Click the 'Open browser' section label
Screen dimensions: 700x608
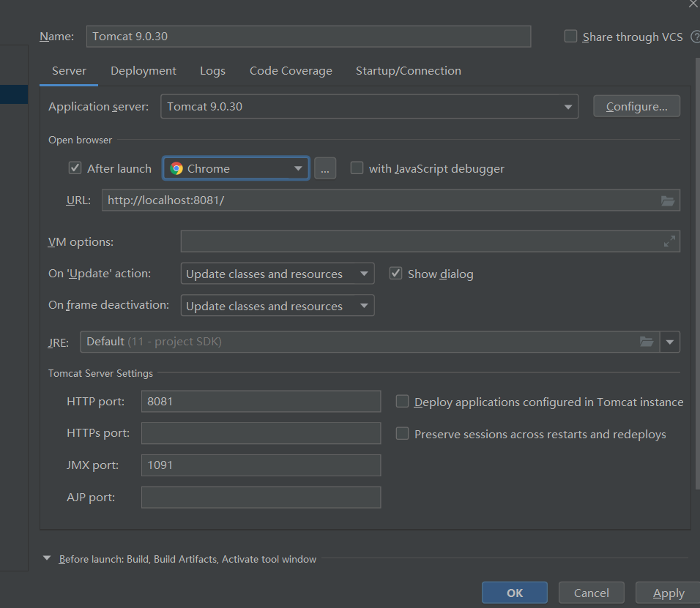(x=81, y=140)
